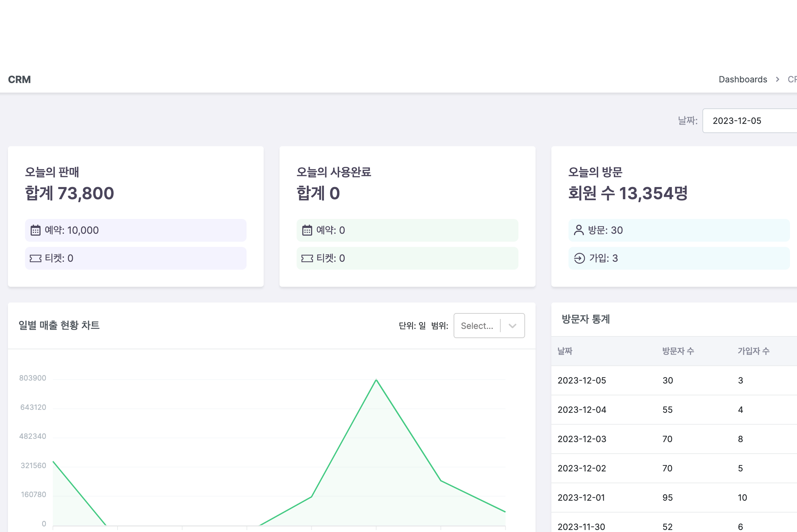Click the 오늘의 판매 card heading
797x532 pixels.
point(52,172)
